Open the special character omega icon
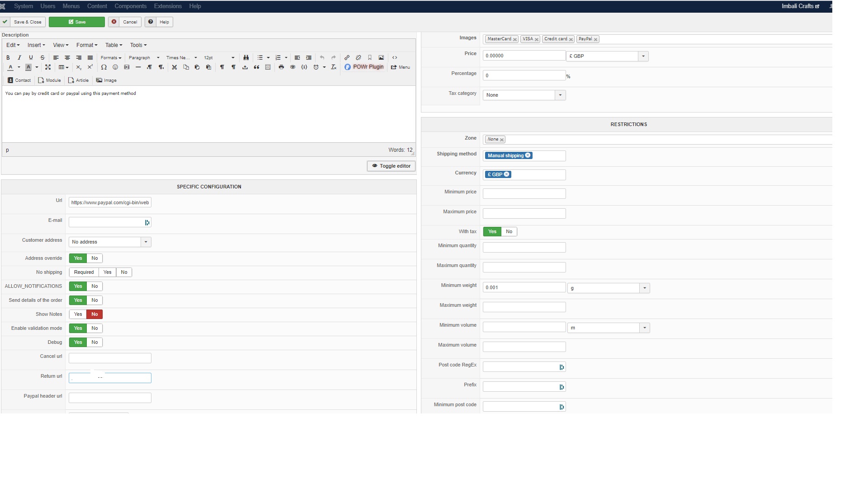The height and width of the screenshot is (488, 868). tap(104, 67)
